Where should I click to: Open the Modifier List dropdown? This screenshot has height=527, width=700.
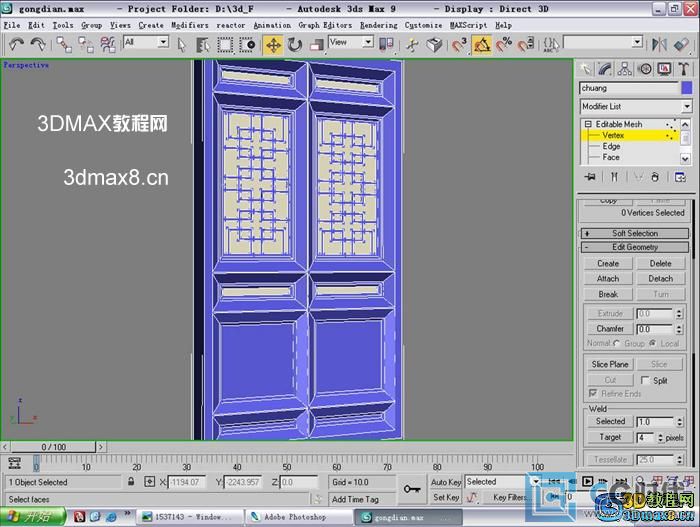[x=687, y=106]
